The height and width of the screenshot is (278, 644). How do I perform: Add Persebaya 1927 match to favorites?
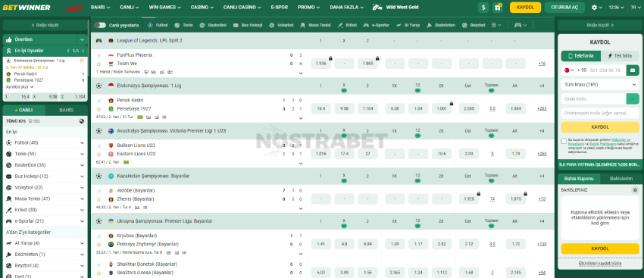(98, 109)
